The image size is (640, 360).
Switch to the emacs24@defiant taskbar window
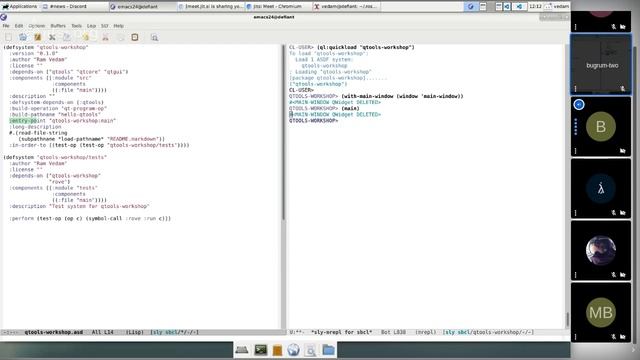click(142, 7)
